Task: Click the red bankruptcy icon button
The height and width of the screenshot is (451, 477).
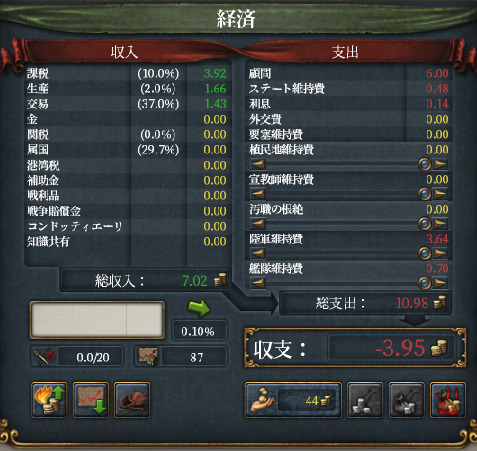Action: [448, 400]
